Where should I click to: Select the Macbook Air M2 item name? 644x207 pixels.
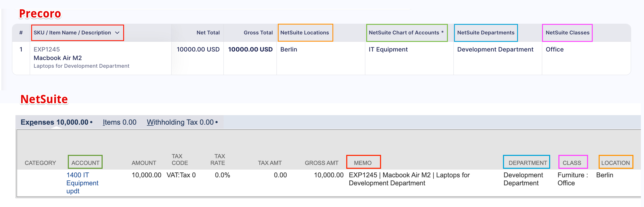tap(57, 58)
